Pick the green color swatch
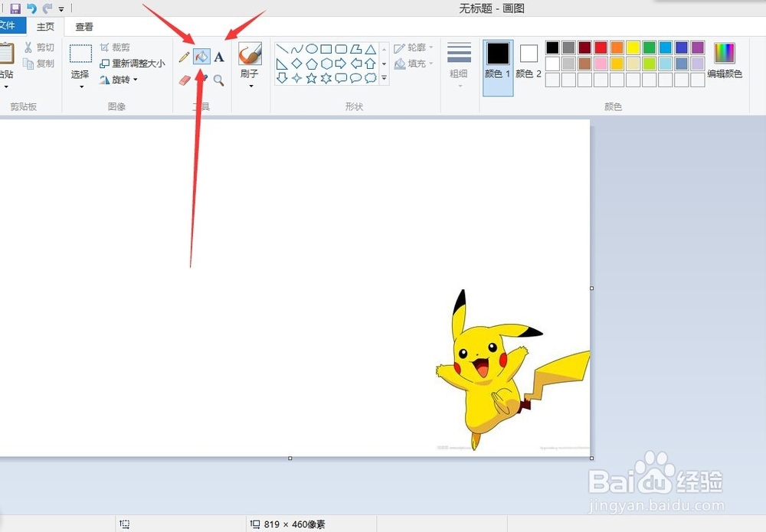Image resolution: width=766 pixels, height=532 pixels. coord(650,47)
